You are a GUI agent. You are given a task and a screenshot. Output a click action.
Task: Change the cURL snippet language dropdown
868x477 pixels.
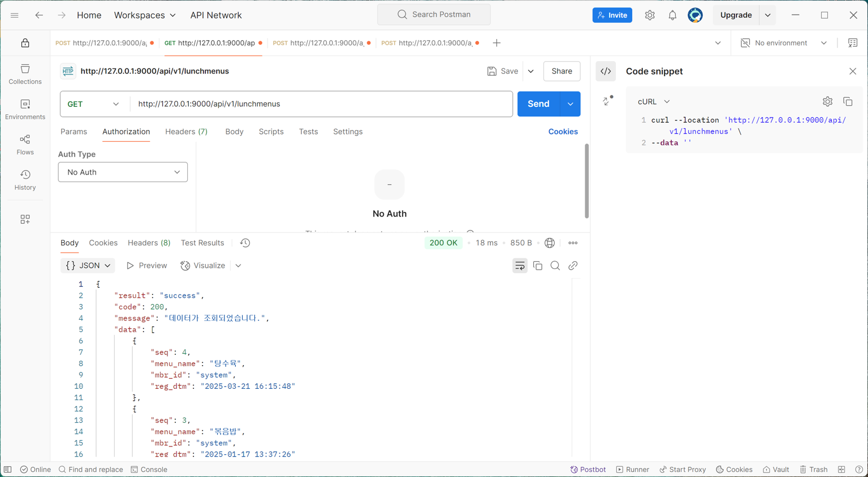[x=654, y=102]
